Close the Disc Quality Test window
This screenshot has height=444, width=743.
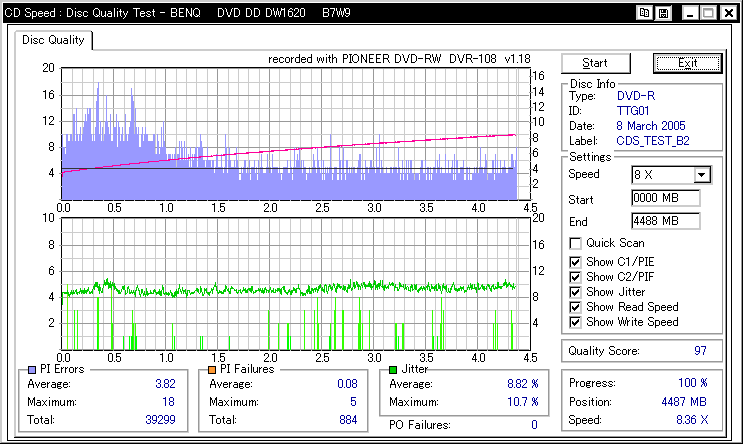pos(728,14)
